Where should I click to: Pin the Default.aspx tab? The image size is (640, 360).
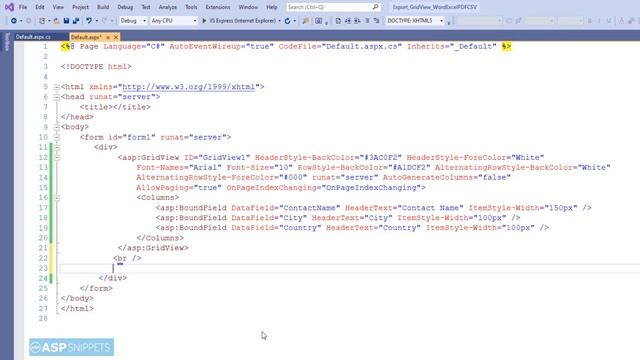pyautogui.click(x=108, y=37)
